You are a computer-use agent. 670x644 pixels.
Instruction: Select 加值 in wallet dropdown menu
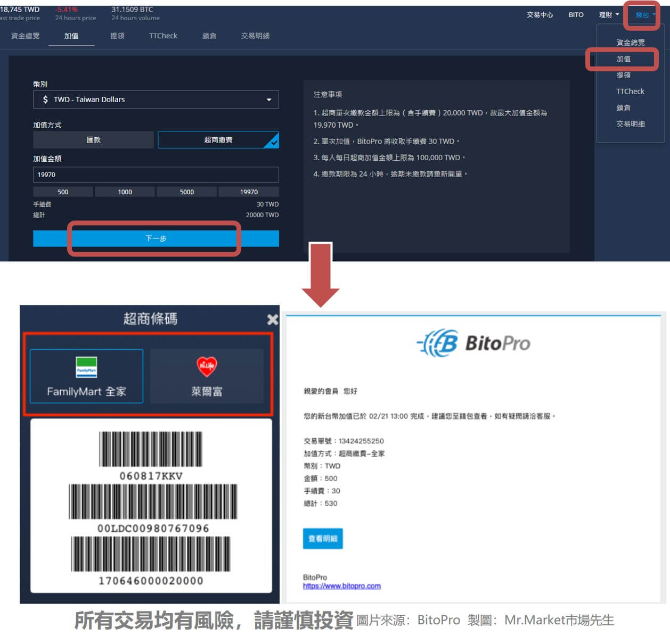click(x=623, y=59)
